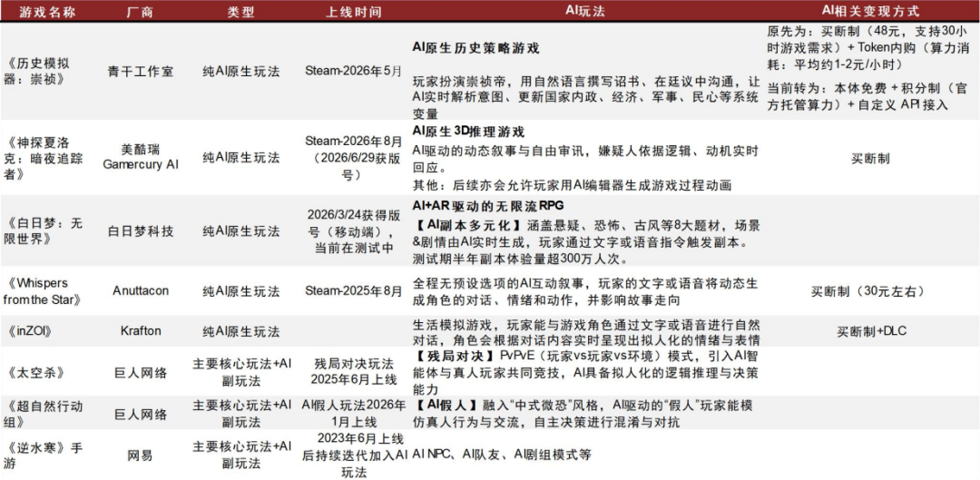
Task: Click the AI相关变现方式 column header
Action: [870, 12]
